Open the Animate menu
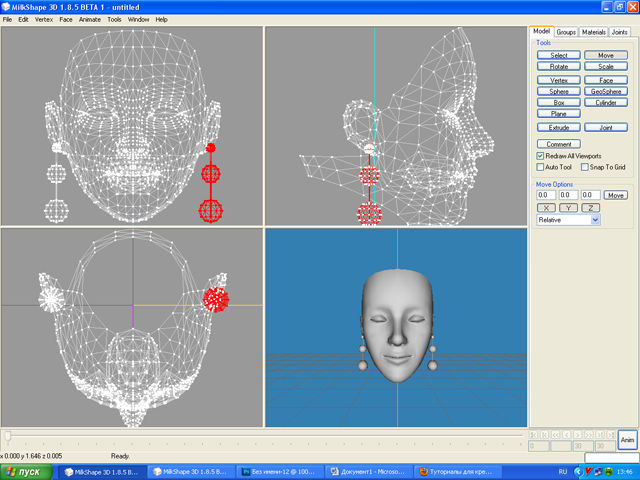The height and width of the screenshot is (480, 640). [x=89, y=19]
